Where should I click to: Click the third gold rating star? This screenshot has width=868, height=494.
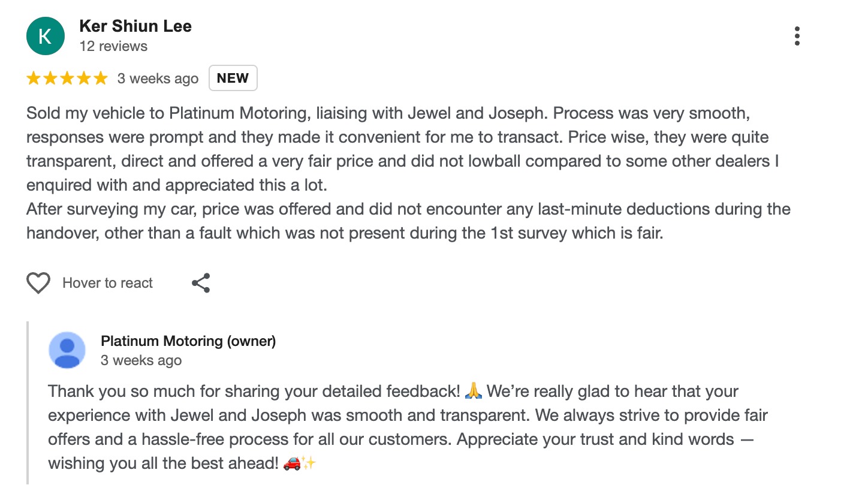pos(67,79)
